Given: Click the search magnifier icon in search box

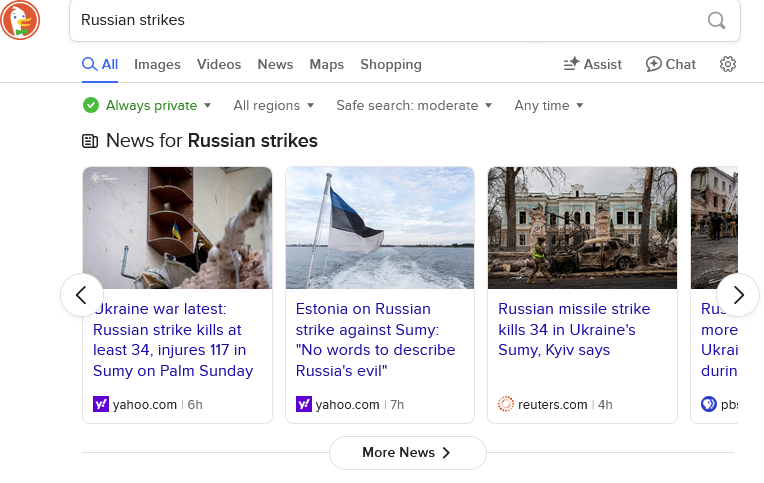Looking at the screenshot, I should pyautogui.click(x=716, y=20).
